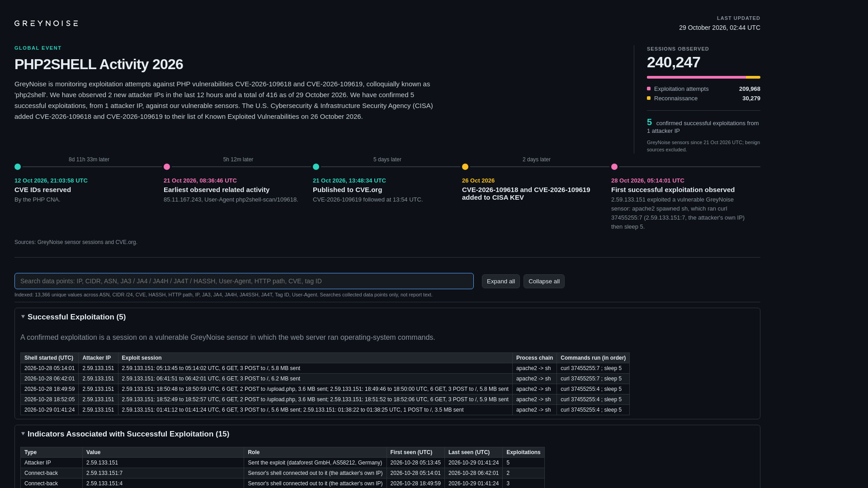The image size is (868, 488).
Task: Click the GreyNoise logo
Action: tap(46, 23)
